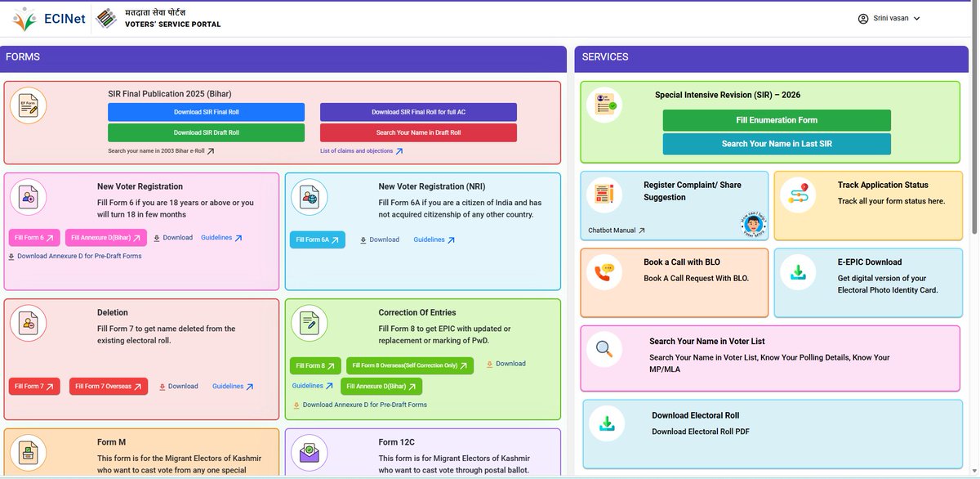Download the Form 6A file
980x479 pixels.
coord(380,239)
